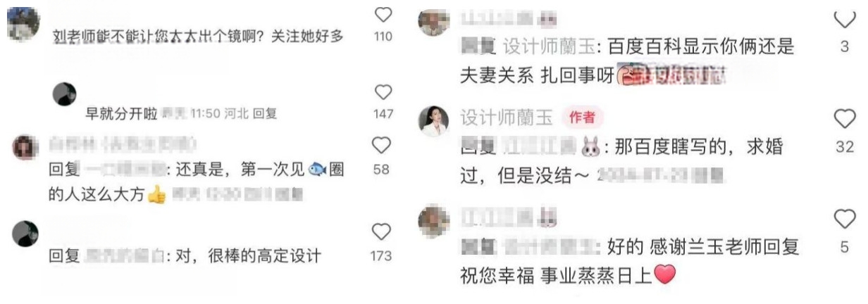
Task: Open the dark avatar above 早就分开啦
Action: (65, 94)
